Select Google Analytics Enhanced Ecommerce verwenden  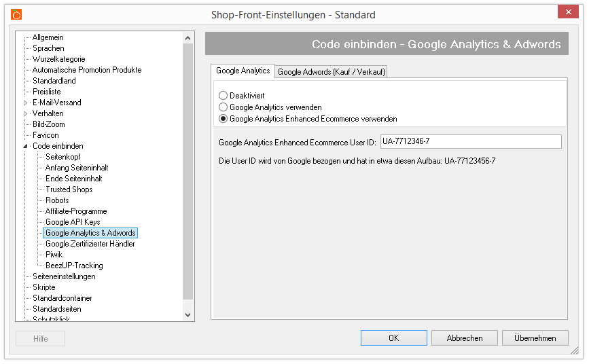tap(223, 119)
